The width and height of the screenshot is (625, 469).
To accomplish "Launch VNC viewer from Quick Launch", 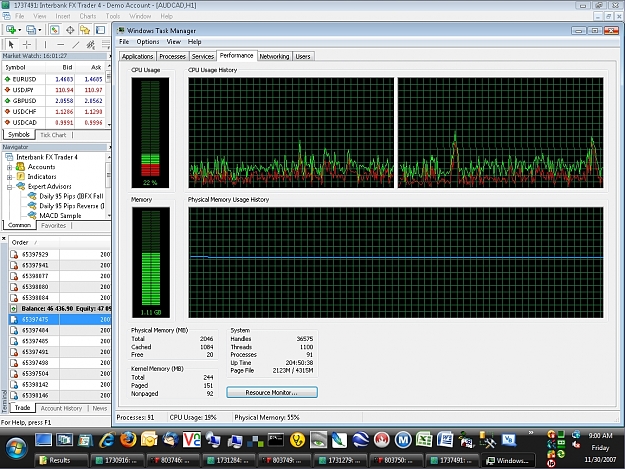I will [192, 440].
